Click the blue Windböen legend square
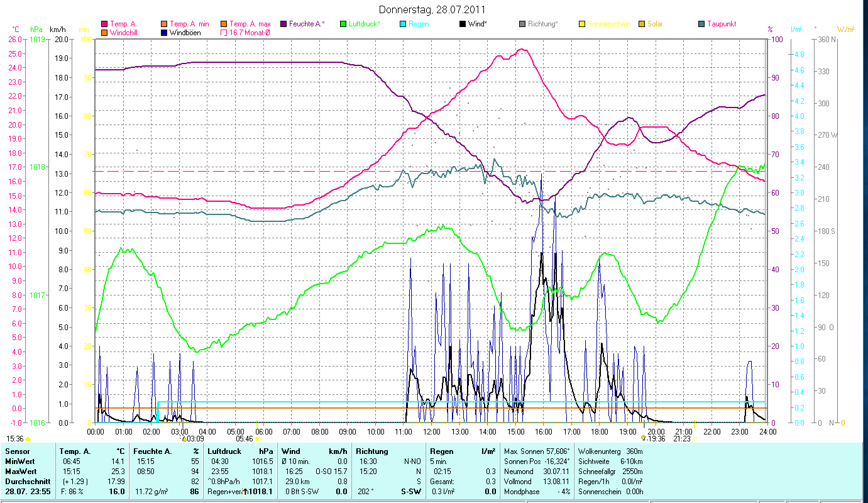Image resolution: width=868 pixels, height=503 pixels. point(164,33)
